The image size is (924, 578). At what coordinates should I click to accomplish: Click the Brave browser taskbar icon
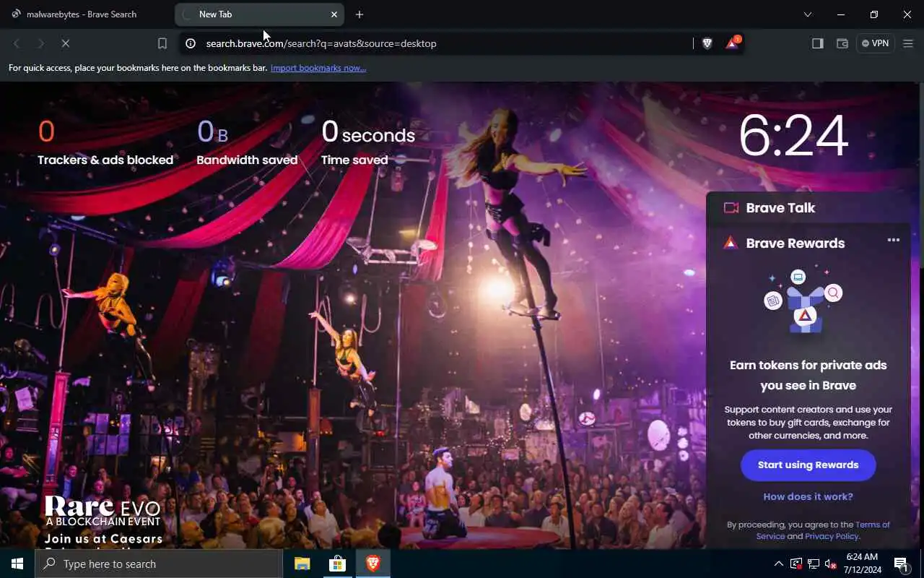point(373,564)
